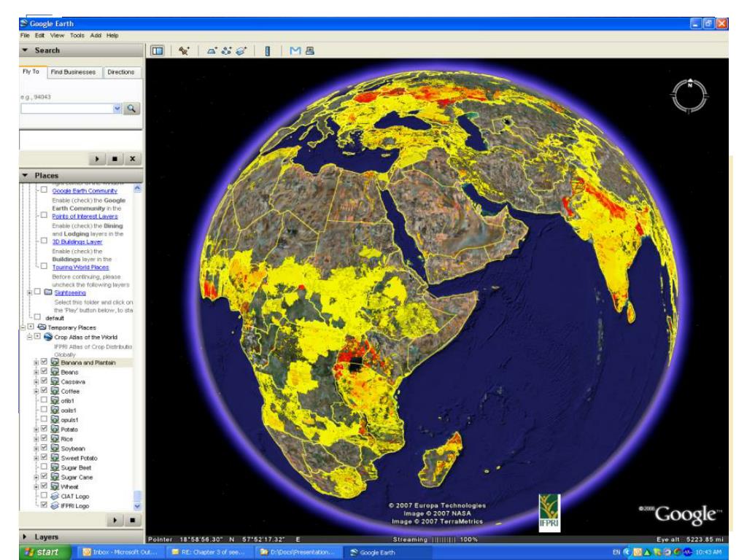
Task: Click the Add Placemark pushpin icon
Action: click(185, 50)
